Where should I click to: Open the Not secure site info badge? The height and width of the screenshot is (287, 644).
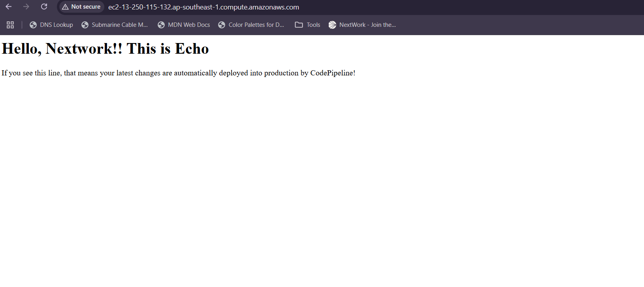click(81, 7)
